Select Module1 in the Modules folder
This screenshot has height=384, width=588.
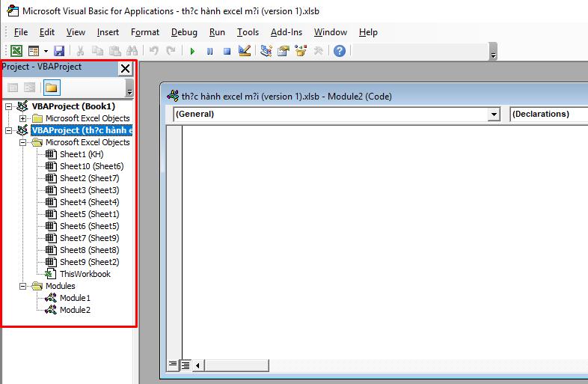click(75, 298)
